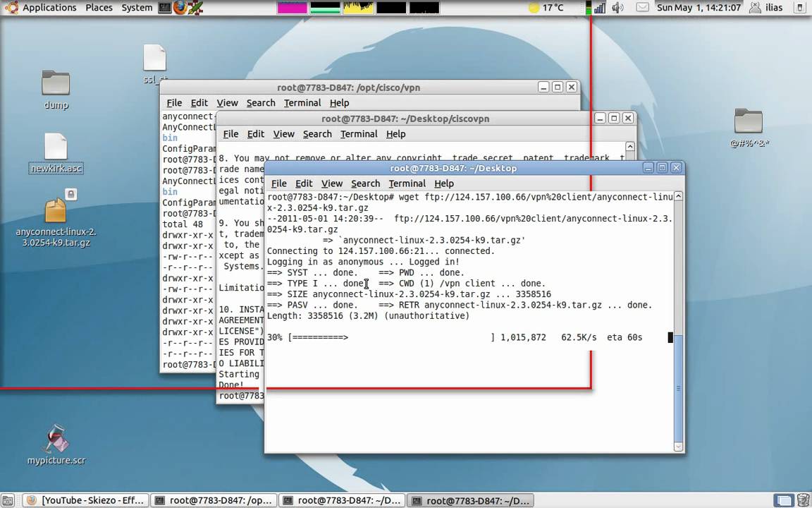812x508 pixels.
Task: Open File menu in Desktop terminal
Action: pyautogui.click(x=278, y=183)
